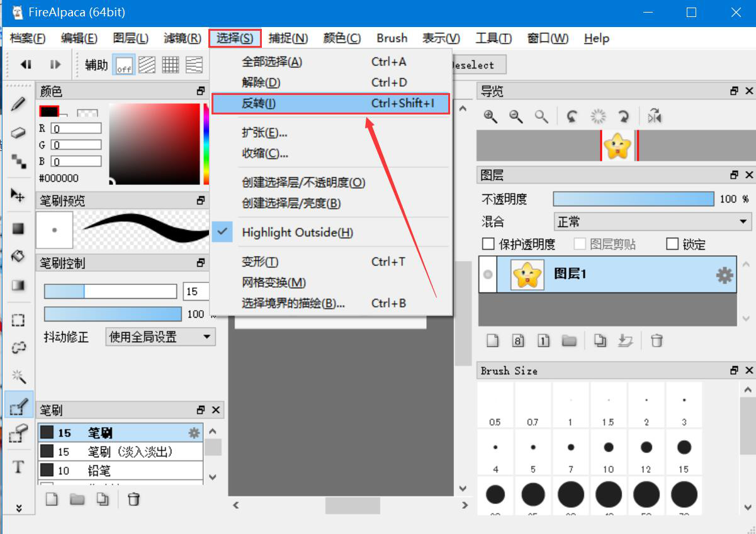This screenshot has height=534, width=756.
Task: Open the 抖动修正 dropdown
Action: tap(160, 337)
